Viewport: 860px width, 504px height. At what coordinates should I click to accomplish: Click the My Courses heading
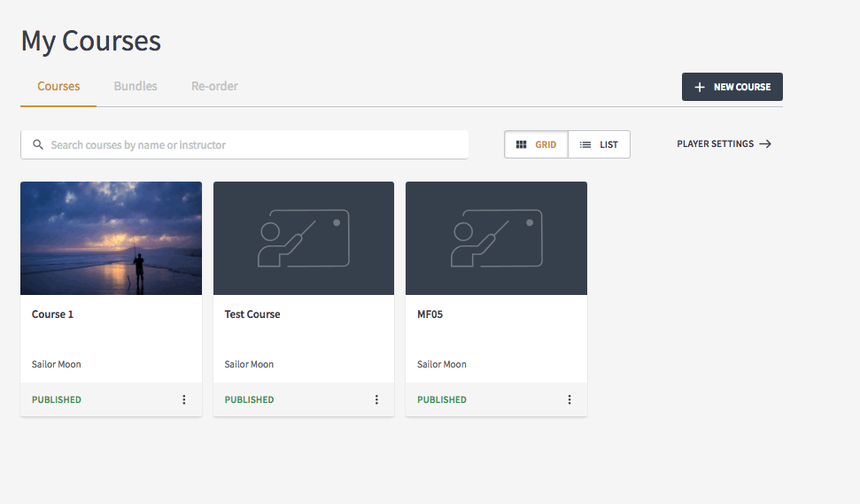91,41
